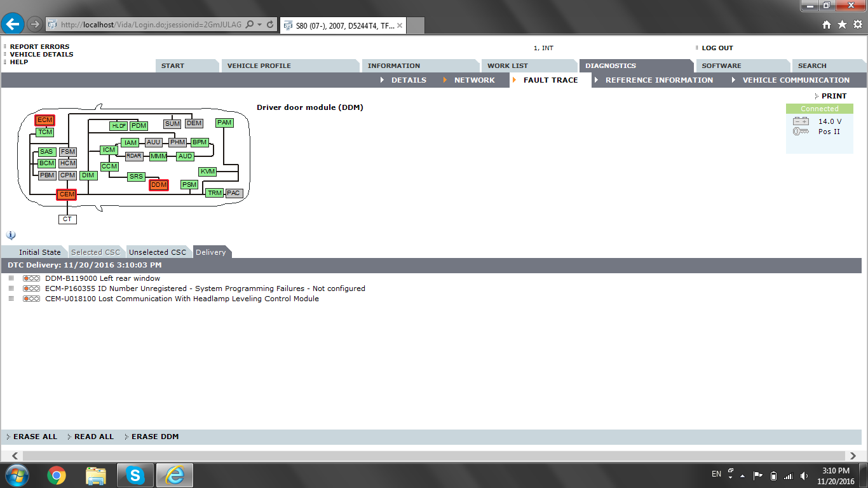Click the ERASE ALL button
The image size is (868, 488).
35,437
